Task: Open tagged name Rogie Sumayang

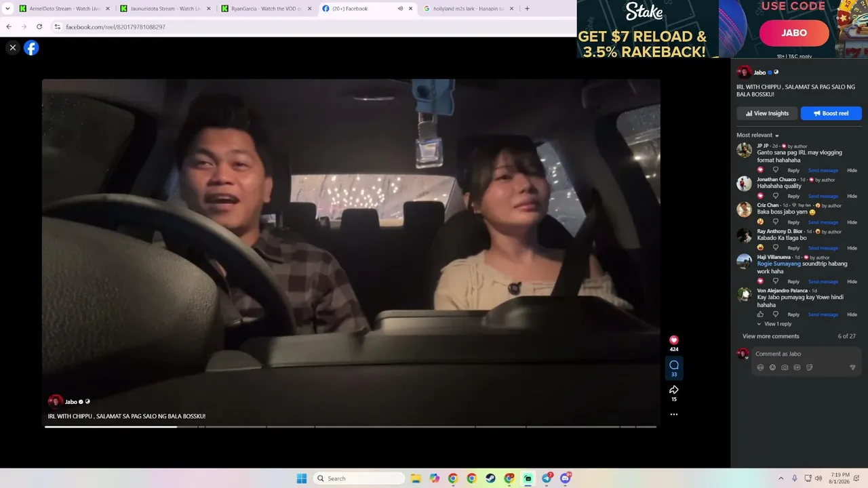Action: (x=778, y=264)
